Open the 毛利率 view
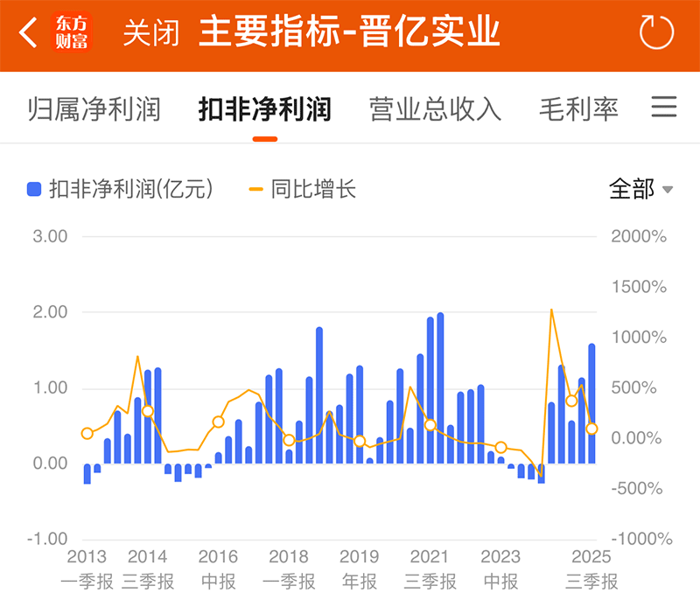Screen dimensions: 700x614 point(577,108)
